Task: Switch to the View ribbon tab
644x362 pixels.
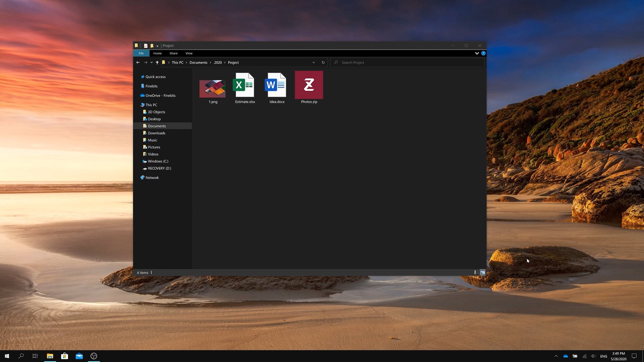Action: tap(189, 53)
